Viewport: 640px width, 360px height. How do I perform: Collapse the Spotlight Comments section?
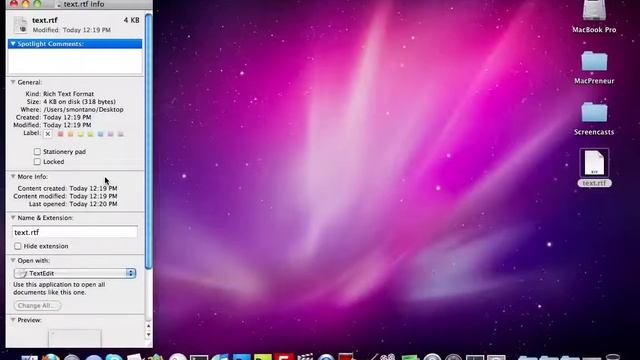point(13,44)
